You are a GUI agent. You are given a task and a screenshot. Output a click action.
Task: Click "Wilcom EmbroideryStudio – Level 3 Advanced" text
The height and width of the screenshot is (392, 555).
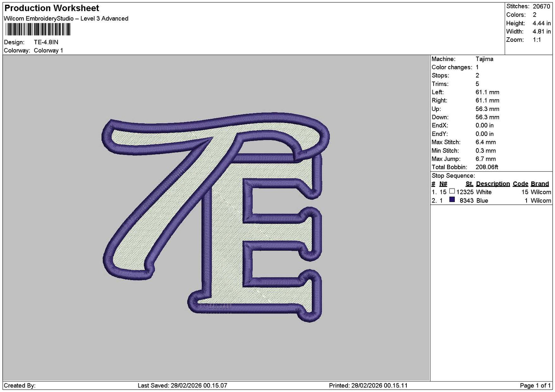(x=66, y=18)
